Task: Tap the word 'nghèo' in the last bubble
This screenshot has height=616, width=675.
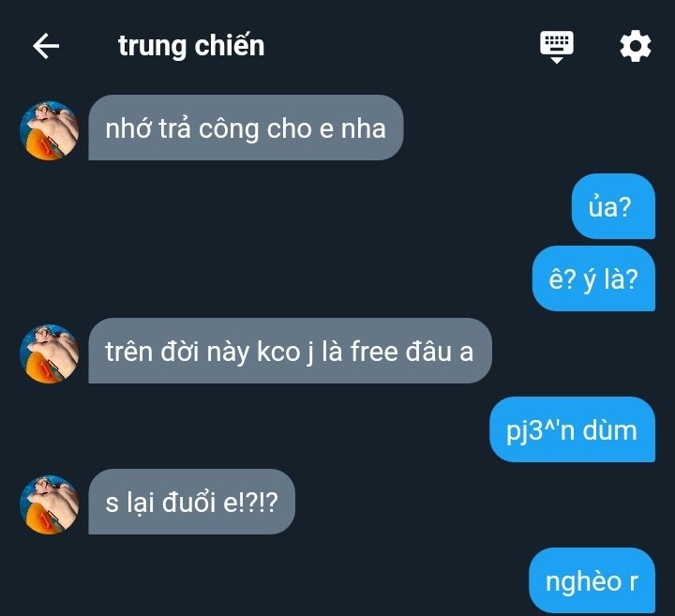Action: click(x=583, y=582)
